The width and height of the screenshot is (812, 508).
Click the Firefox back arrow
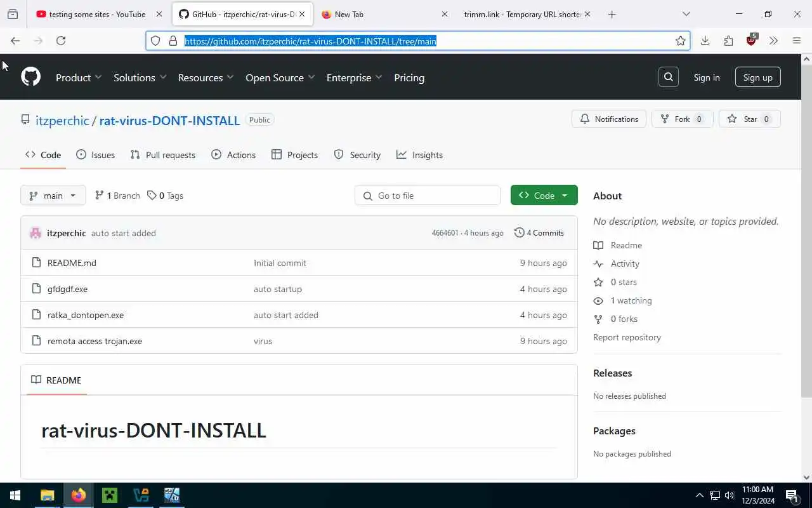pos(15,41)
